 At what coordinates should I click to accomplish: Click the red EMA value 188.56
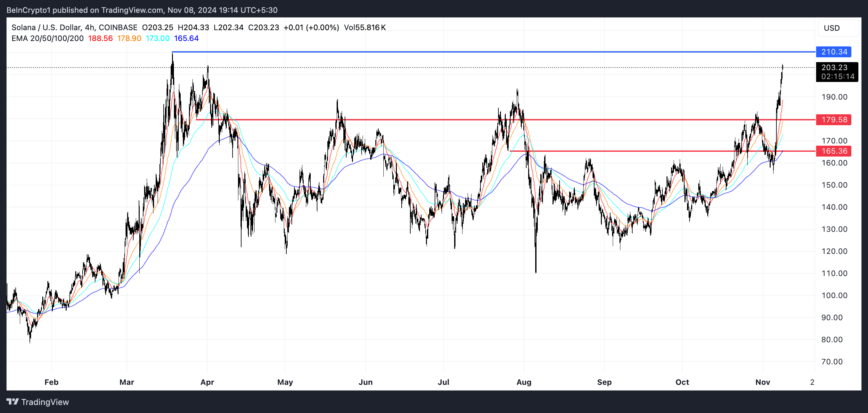(101, 38)
